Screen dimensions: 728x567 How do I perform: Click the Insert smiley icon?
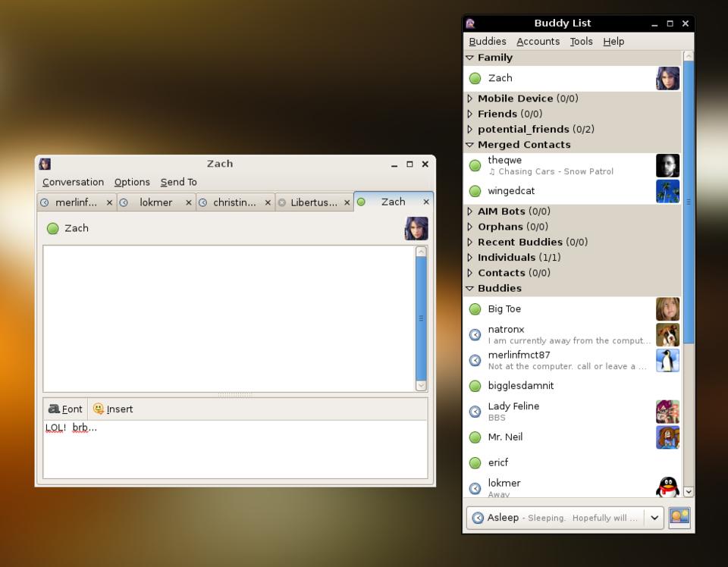[x=99, y=409]
